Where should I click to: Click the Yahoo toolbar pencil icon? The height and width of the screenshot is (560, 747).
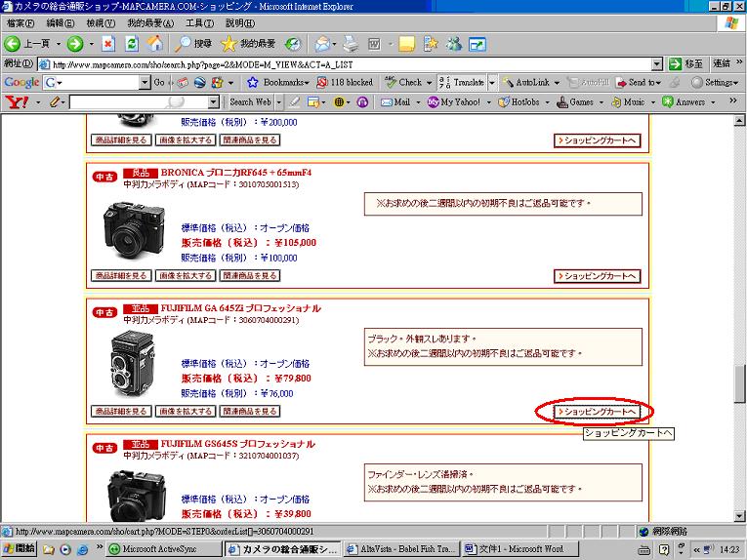click(x=55, y=101)
